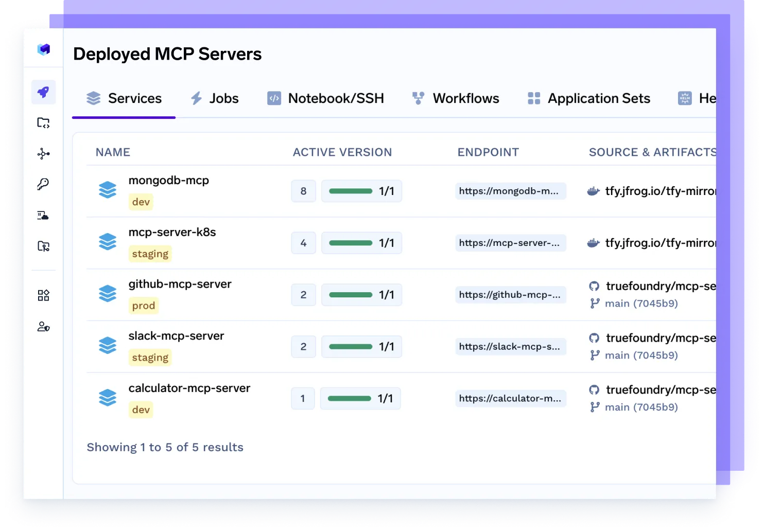Click the stack icon beside calculator-mcp-server
The image size is (764, 532).
point(108,398)
